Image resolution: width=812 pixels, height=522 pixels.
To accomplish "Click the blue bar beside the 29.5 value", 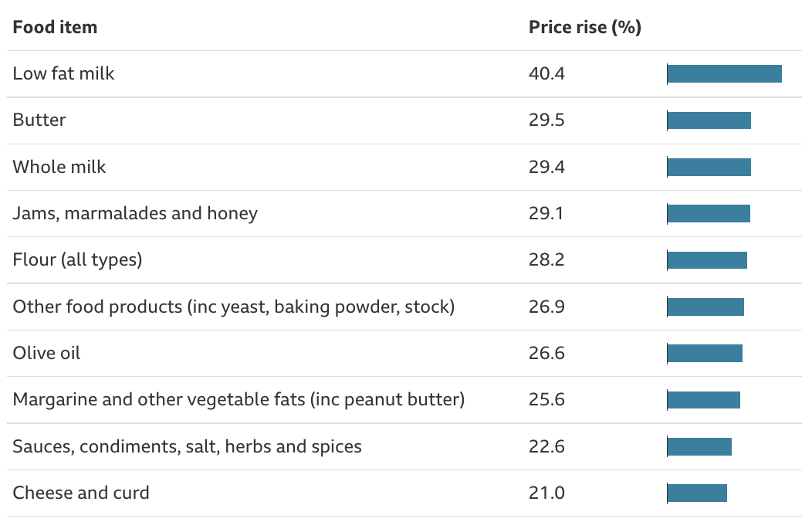I will (x=709, y=120).
